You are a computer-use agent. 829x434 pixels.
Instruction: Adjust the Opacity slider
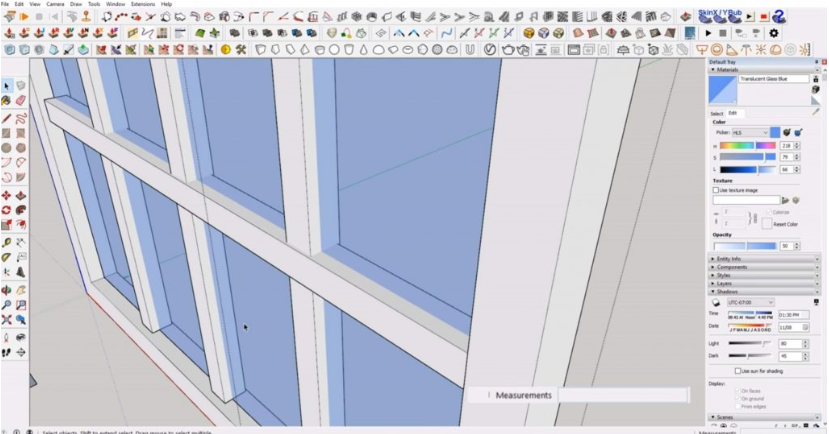tap(745, 246)
